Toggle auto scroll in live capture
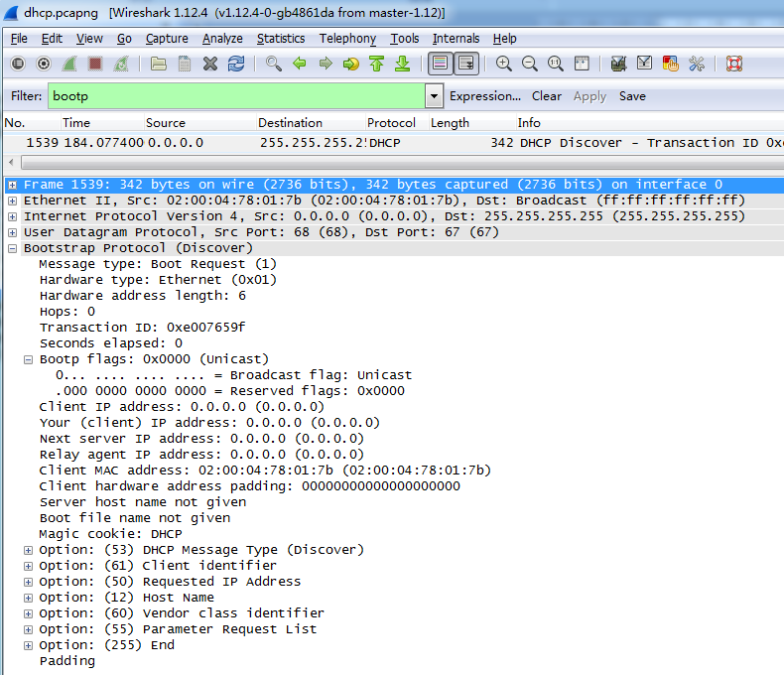 (x=466, y=64)
